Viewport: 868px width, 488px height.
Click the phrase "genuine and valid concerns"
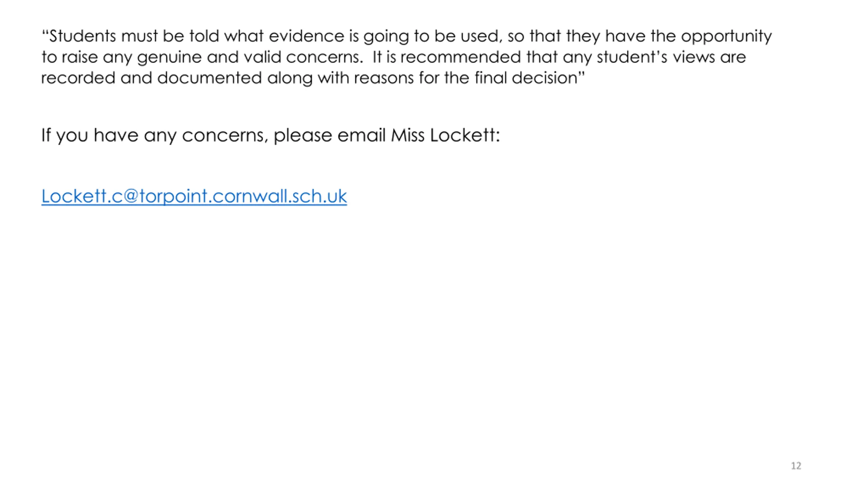coord(250,57)
